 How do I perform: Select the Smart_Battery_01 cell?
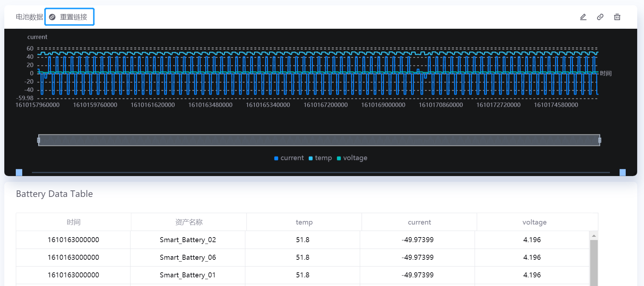(x=188, y=275)
